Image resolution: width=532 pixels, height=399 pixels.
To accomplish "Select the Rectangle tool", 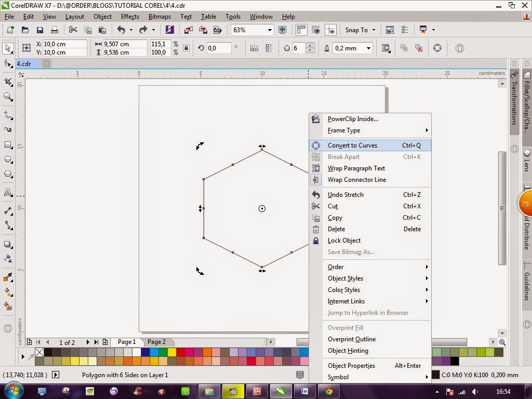I will tap(8, 145).
